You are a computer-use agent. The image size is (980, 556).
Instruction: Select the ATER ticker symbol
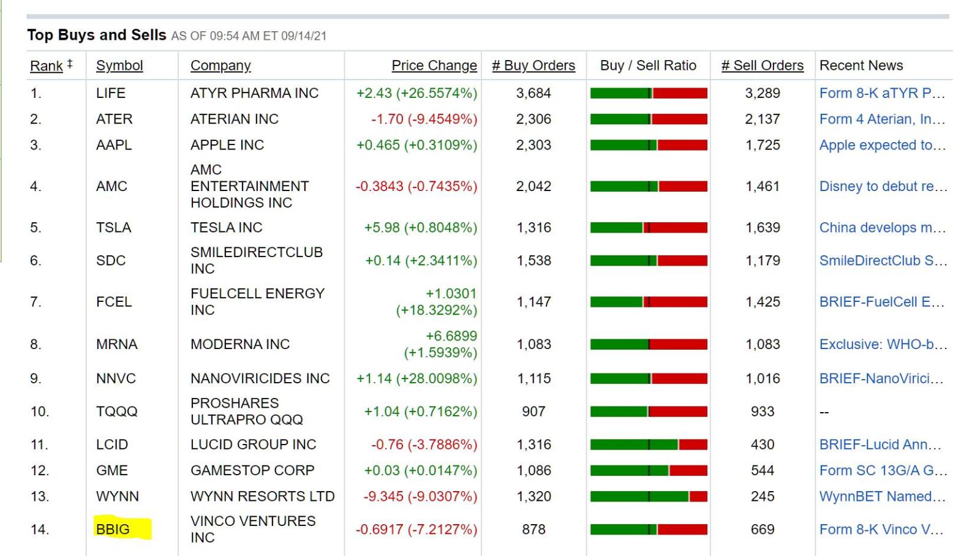(115, 119)
